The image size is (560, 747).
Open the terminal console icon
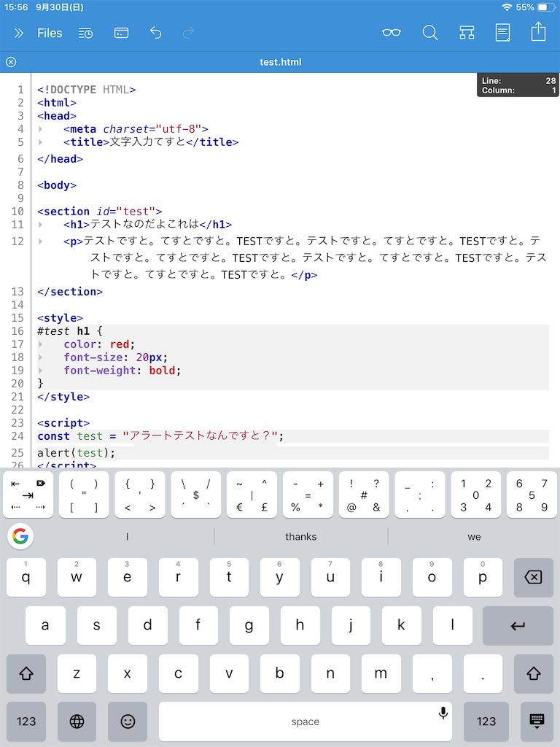click(122, 33)
